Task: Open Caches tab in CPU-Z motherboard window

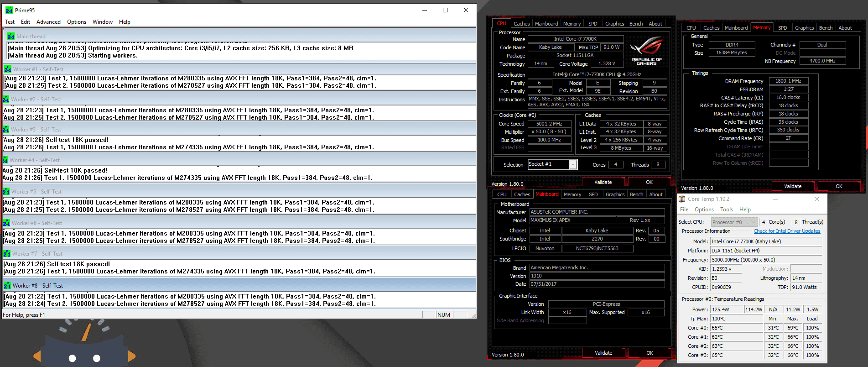Action: tap(522, 194)
